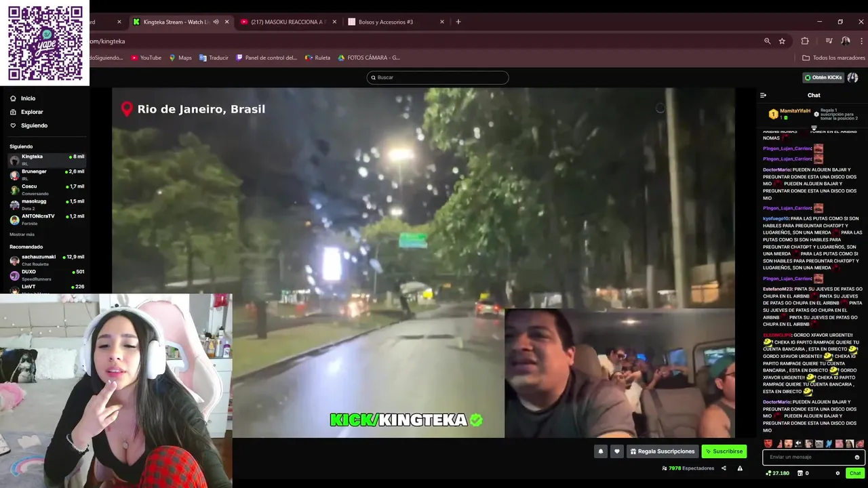This screenshot has width=868, height=488.
Task: Click EstefanoM23 username in chat
Action: 778,289
